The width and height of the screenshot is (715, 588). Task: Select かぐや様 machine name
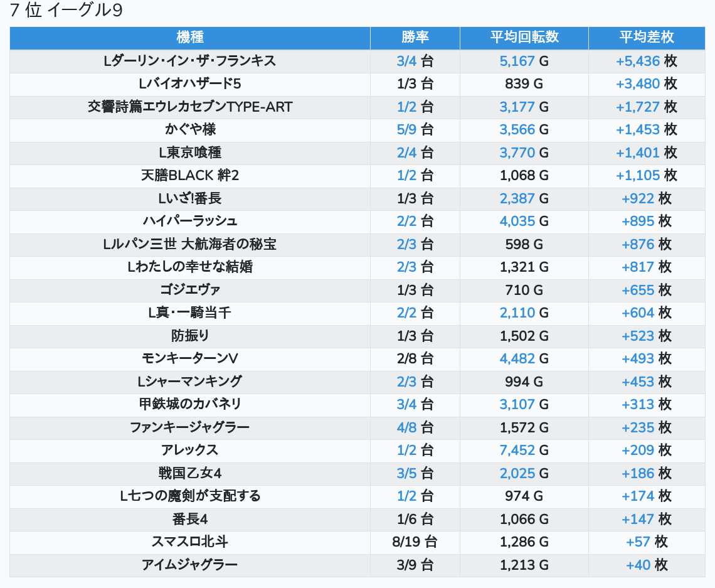pos(189,129)
